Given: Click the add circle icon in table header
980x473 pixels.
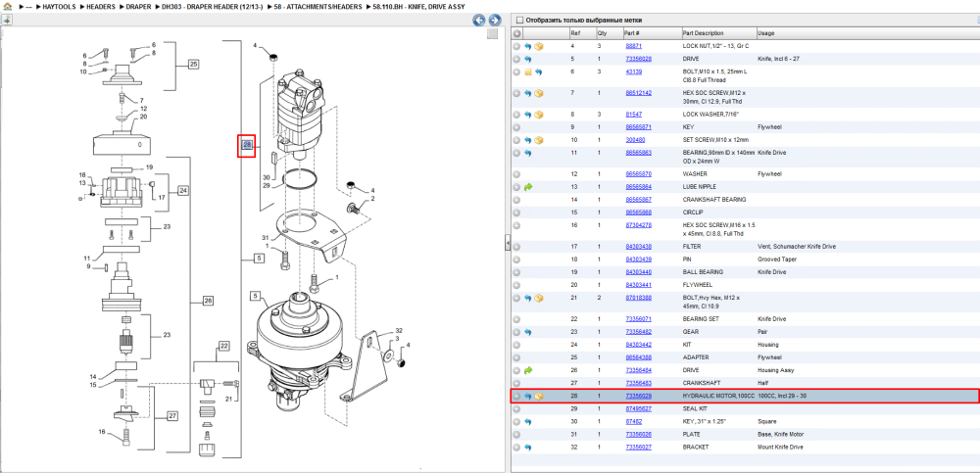Looking at the screenshot, I should pyautogui.click(x=516, y=33).
